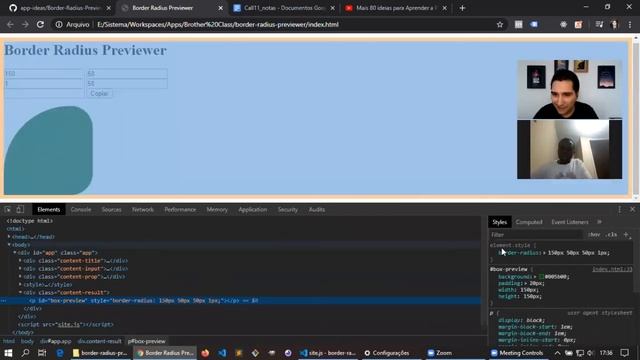The image size is (640, 360).
Task: Show more Styles sidebar tabs chevron
Action: pos(599,222)
